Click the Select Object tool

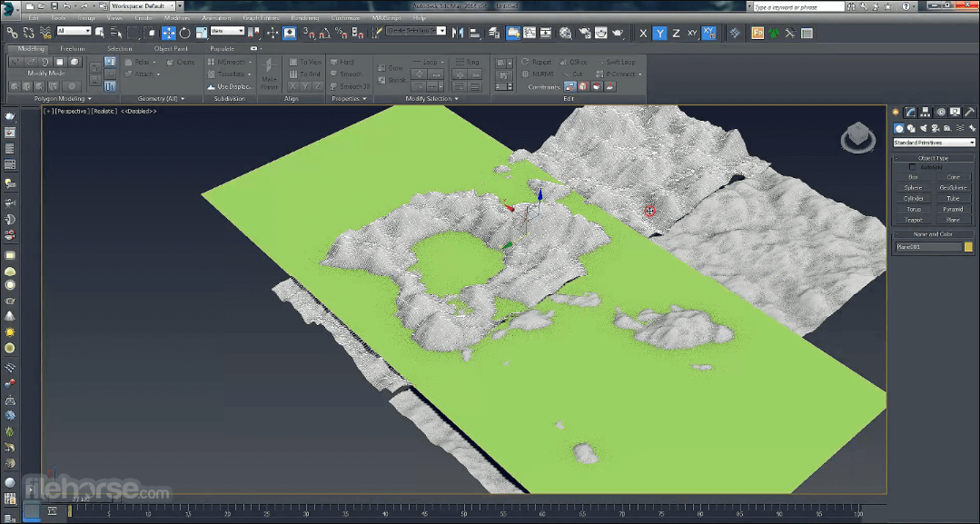[99, 33]
